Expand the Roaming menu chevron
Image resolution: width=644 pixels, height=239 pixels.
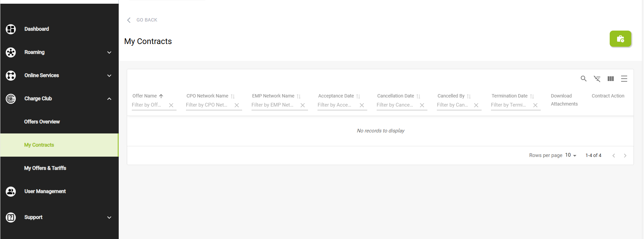coord(109,52)
